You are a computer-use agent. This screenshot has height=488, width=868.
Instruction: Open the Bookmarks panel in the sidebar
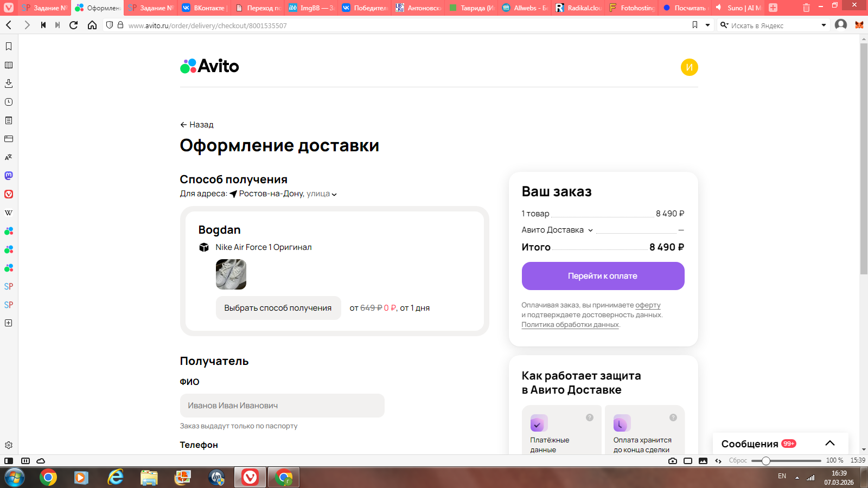point(9,47)
